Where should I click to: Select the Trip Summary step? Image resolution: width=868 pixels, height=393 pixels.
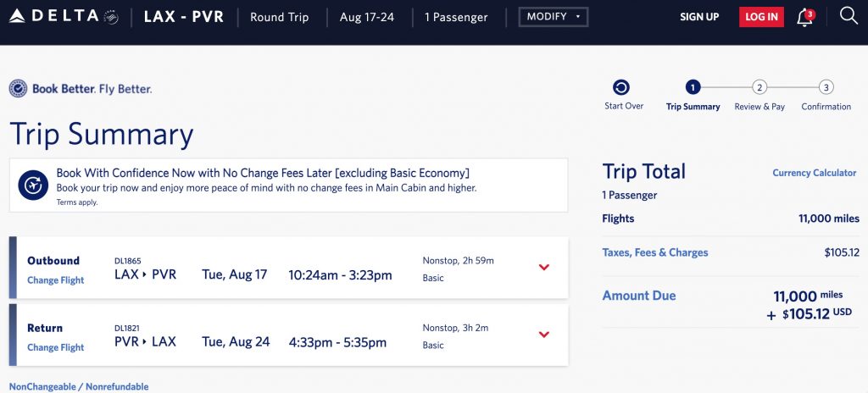pos(693,87)
